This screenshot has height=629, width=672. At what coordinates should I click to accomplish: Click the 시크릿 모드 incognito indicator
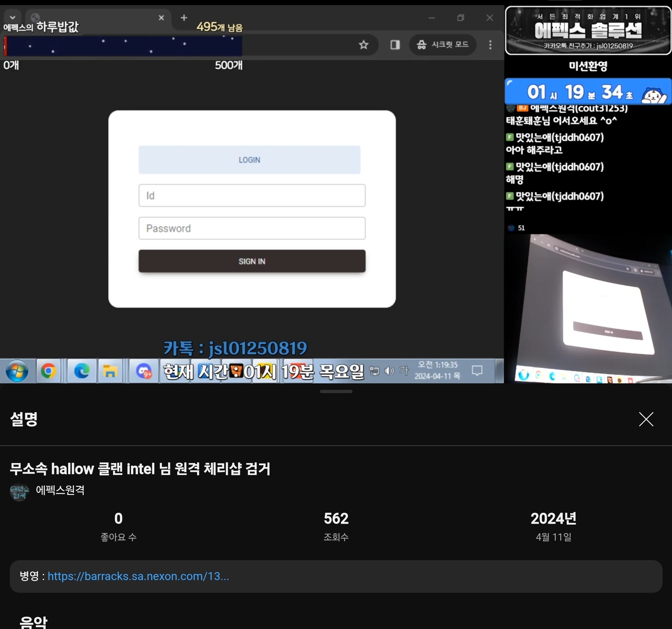point(443,45)
